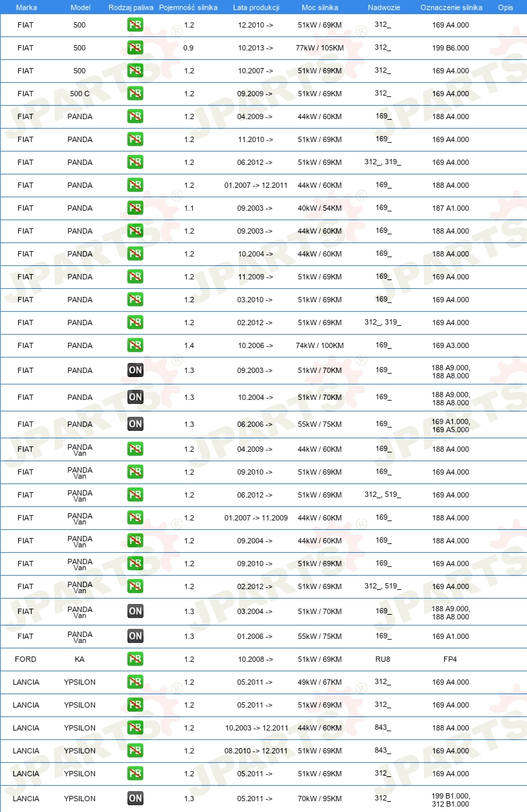Click diesel ON icon for PANDA Van 01.2006

135,636
